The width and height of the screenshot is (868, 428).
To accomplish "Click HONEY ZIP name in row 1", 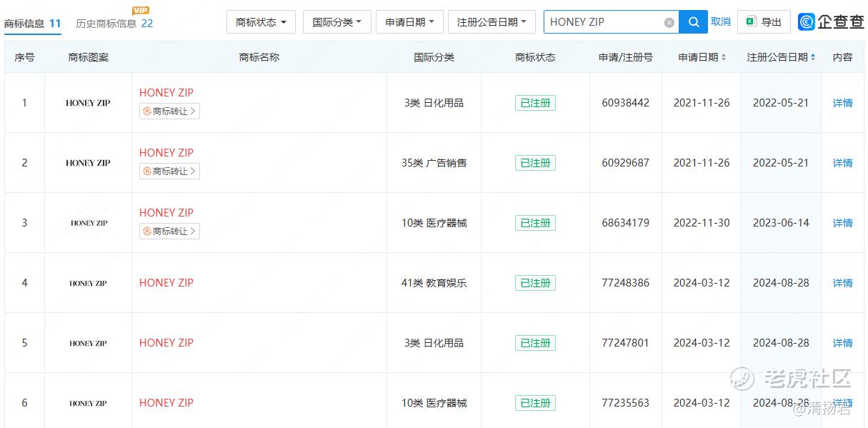I will [166, 93].
